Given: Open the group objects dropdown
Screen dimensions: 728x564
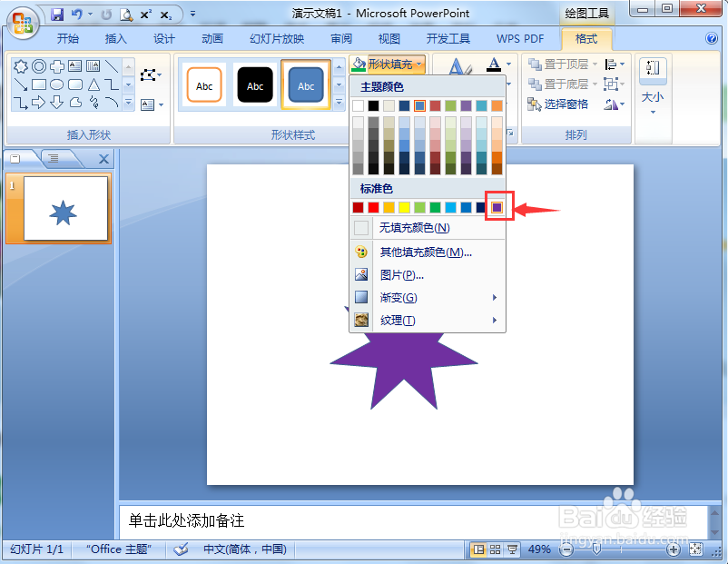Looking at the screenshot, I should click(615, 84).
